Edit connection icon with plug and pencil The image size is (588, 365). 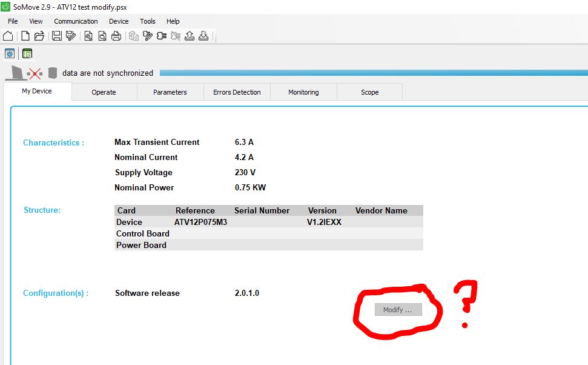pos(147,36)
